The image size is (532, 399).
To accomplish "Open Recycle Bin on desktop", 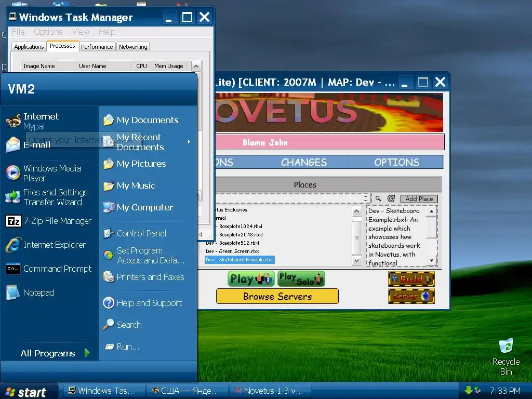I will pyautogui.click(x=506, y=356).
